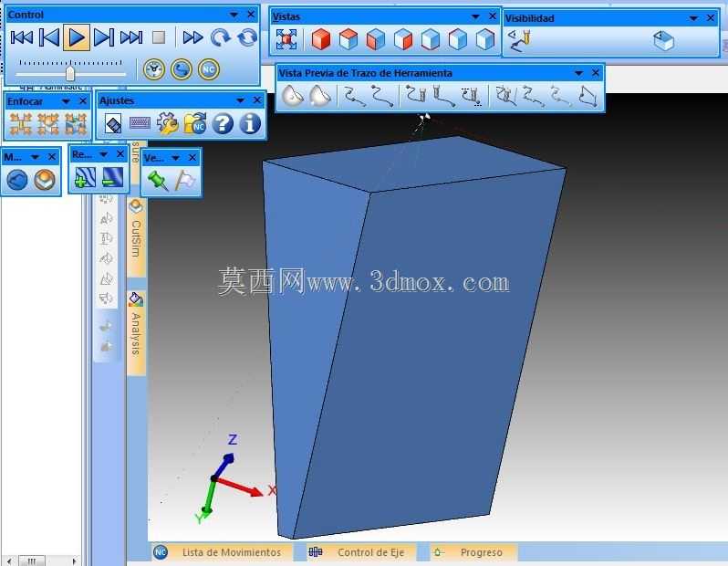Viewport: 728px width, 566px height.
Task: Toggle toolpath visibility eye icon in Visibilidad
Action: (x=519, y=41)
